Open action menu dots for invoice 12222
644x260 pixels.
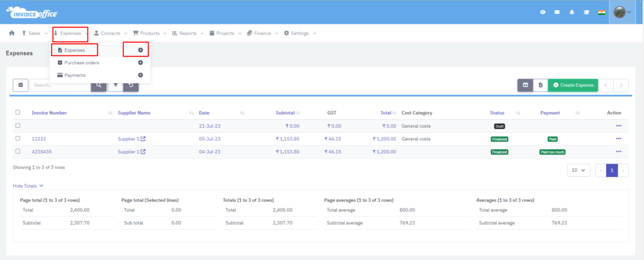[619, 138]
